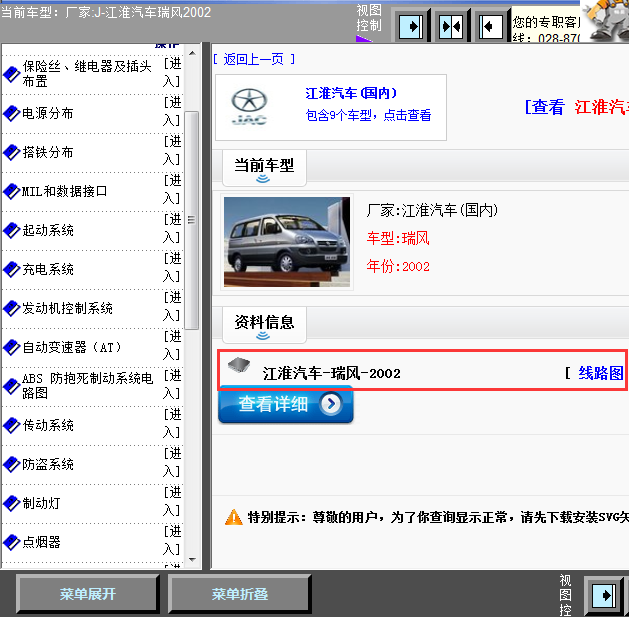The image size is (629, 617).
Task: Click the left-arrow view control icon at top
Action: 491,27
